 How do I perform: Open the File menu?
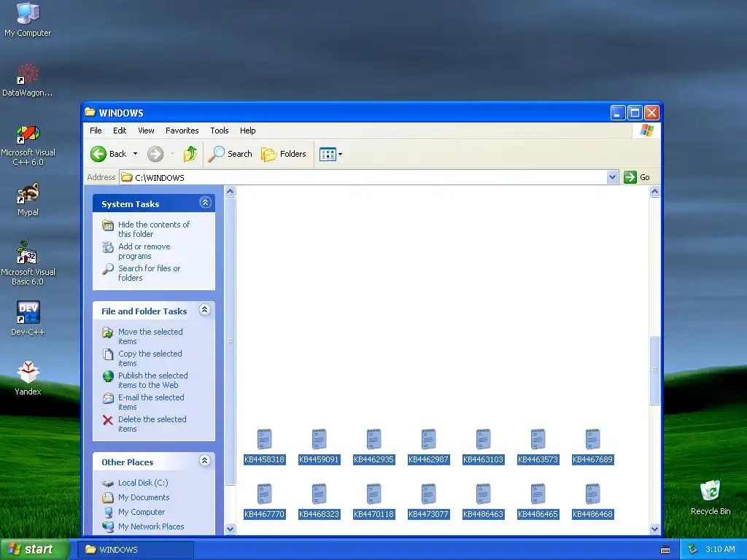coord(96,131)
